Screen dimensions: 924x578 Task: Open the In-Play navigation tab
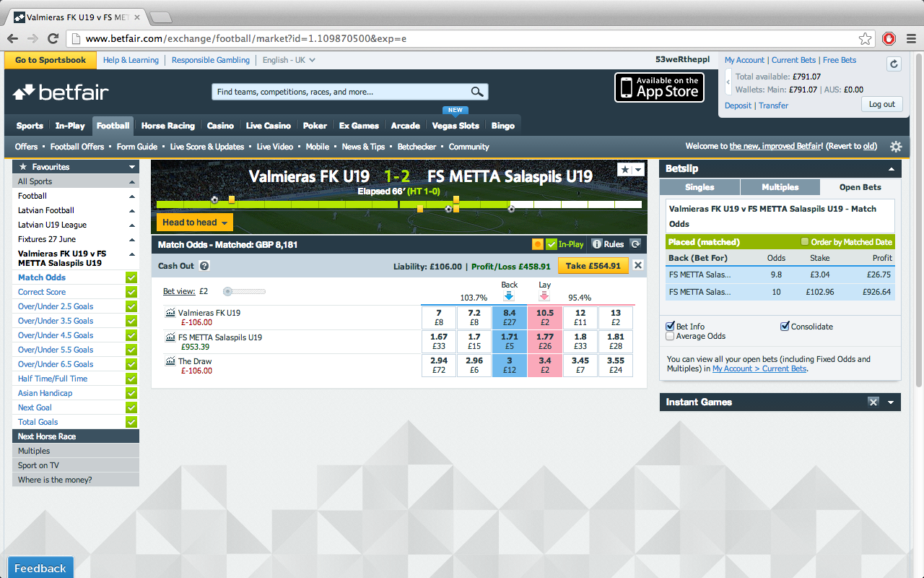point(70,126)
